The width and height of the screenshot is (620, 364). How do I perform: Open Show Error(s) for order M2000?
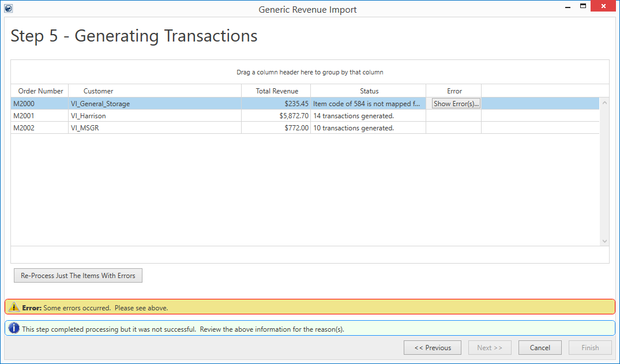456,104
